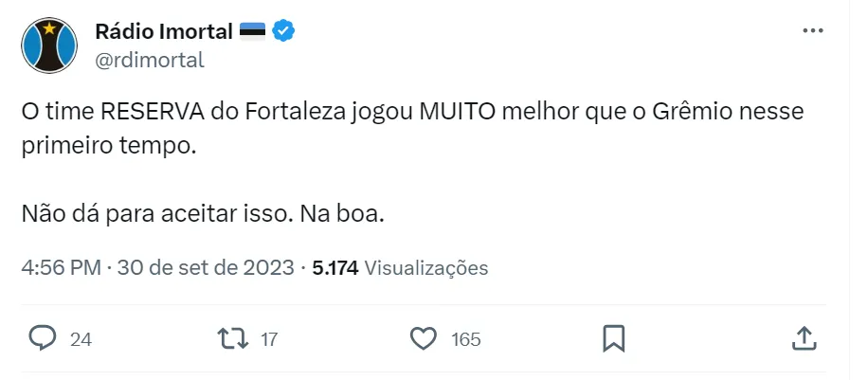The image size is (868, 380).
Task: Click the flag emoji beside the name
Action: click(x=253, y=31)
